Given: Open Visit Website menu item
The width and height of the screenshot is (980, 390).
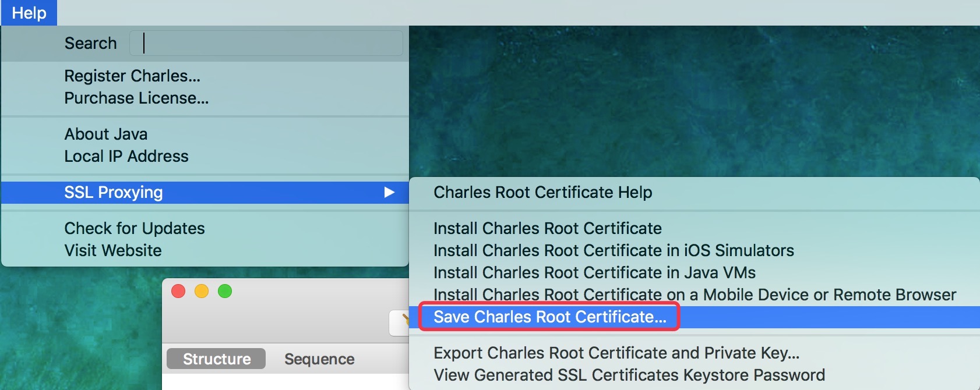Looking at the screenshot, I should click(x=113, y=251).
